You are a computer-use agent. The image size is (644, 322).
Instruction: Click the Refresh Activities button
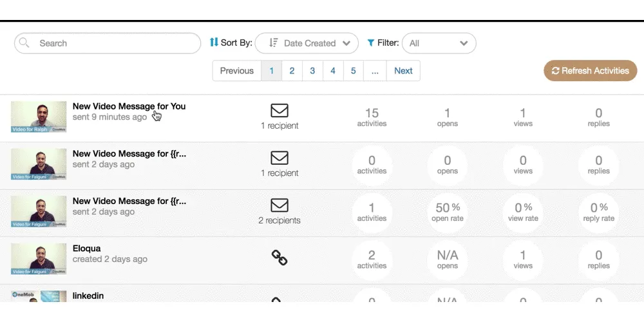coord(591,71)
